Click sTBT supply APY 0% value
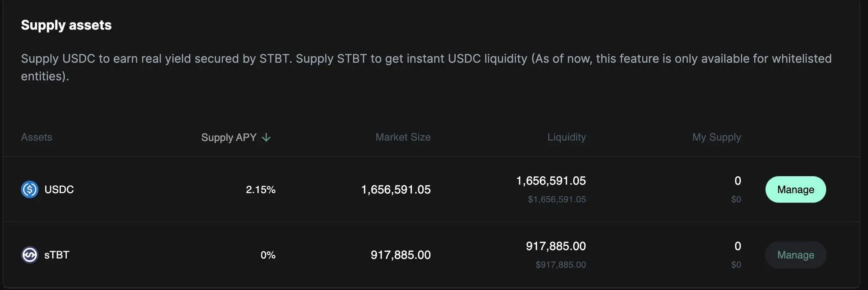868x290 pixels. [x=268, y=255]
